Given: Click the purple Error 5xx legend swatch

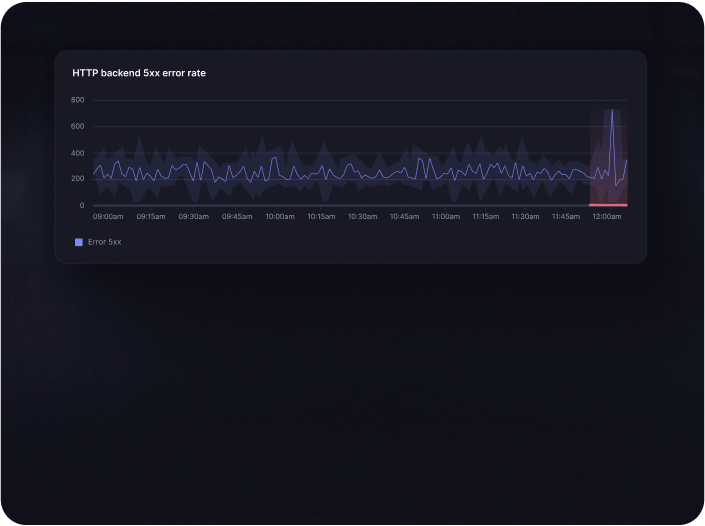Looking at the screenshot, I should [x=79, y=242].
